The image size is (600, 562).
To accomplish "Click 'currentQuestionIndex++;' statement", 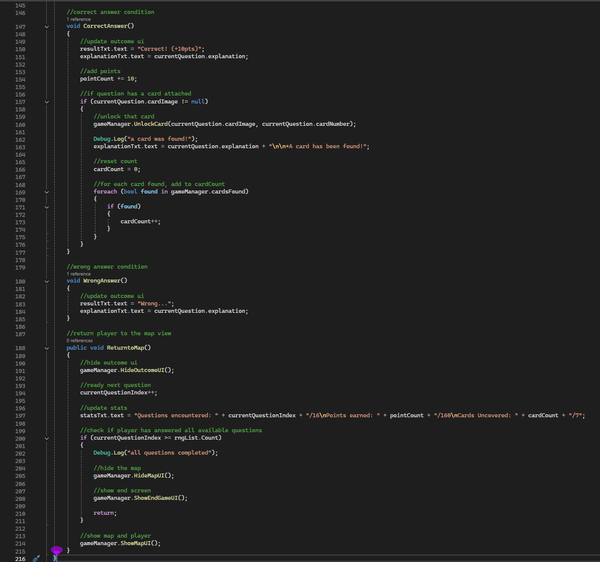I will coord(119,393).
